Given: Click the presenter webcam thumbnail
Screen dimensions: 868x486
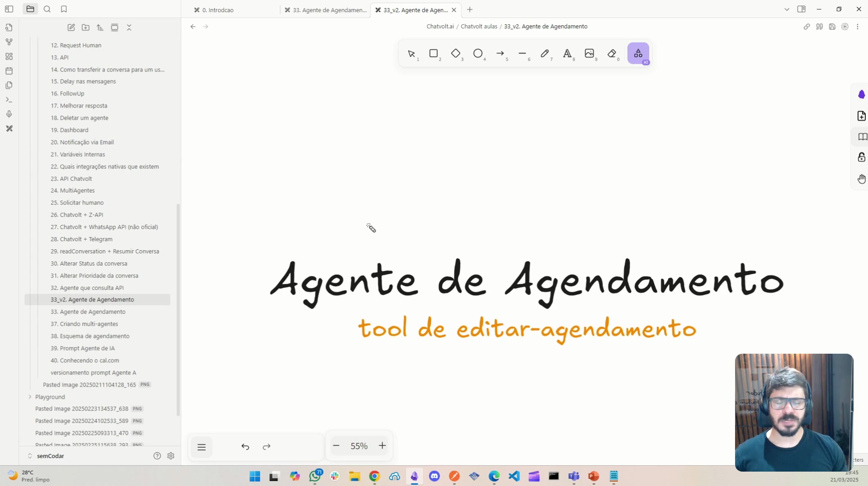Looking at the screenshot, I should click(793, 411).
